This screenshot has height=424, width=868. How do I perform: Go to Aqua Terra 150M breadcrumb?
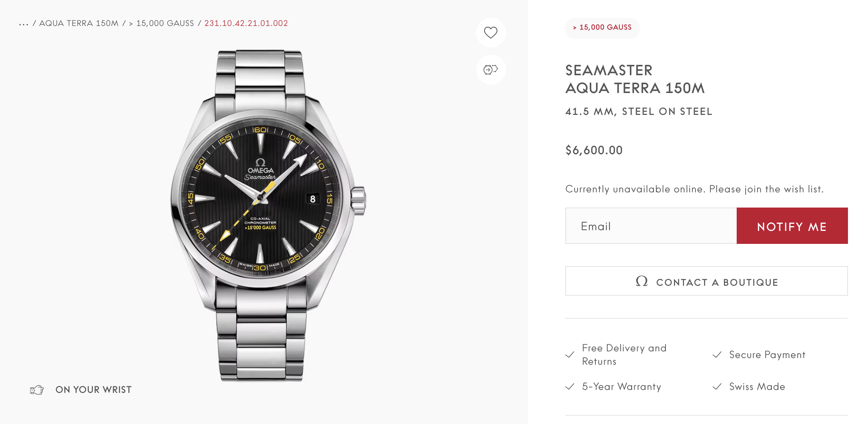point(79,23)
